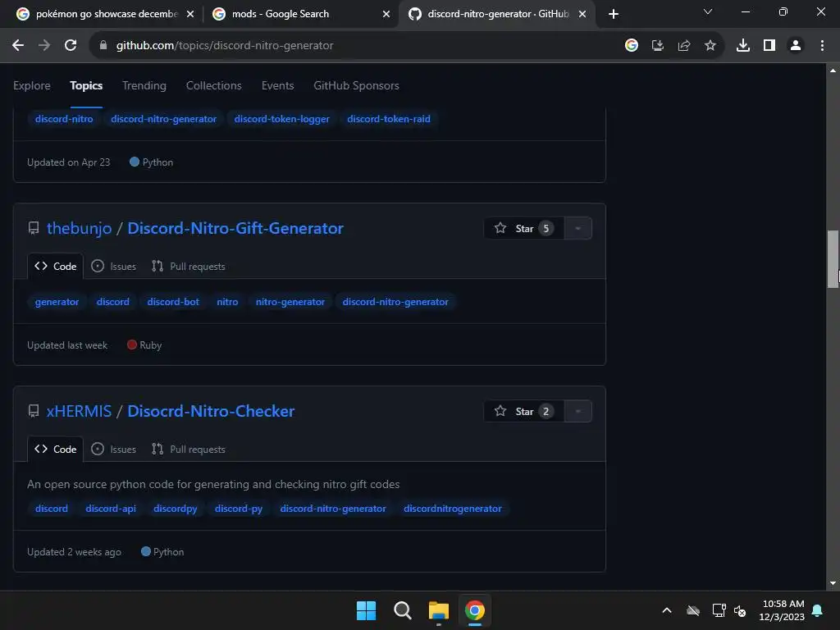Open Windows Start menu

(367, 610)
